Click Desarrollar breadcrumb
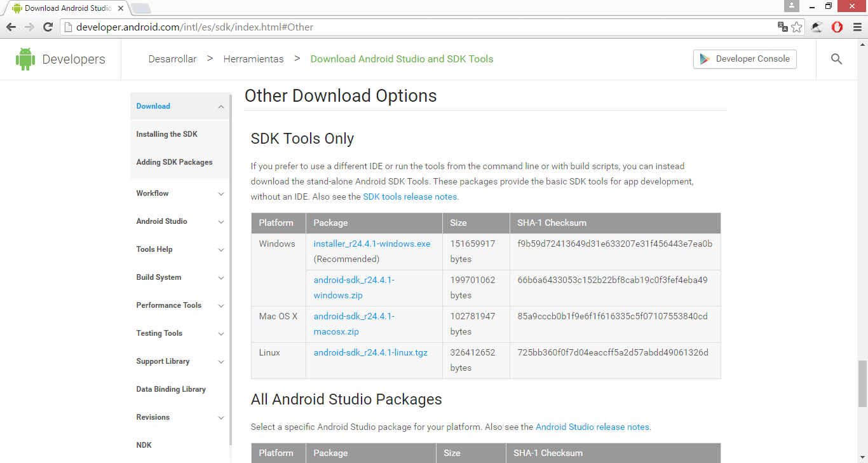The width and height of the screenshot is (868, 463). coord(172,59)
